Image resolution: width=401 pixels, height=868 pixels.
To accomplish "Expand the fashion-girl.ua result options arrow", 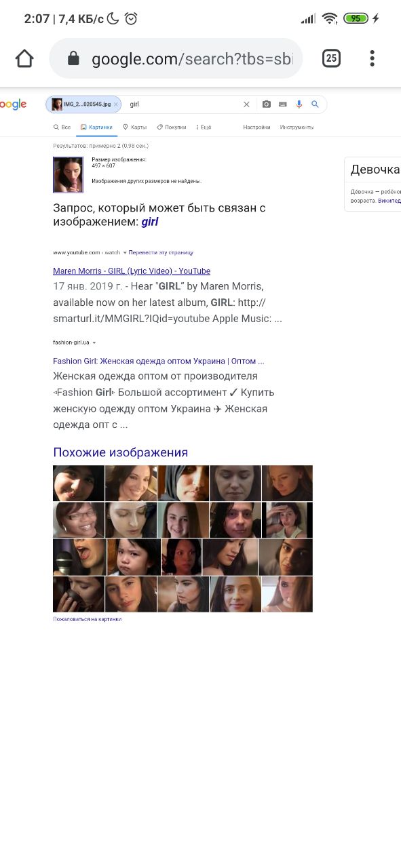I will pyautogui.click(x=94, y=342).
